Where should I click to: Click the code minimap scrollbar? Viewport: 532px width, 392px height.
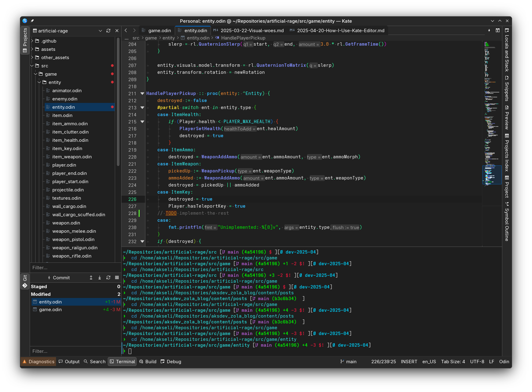[x=492, y=144]
